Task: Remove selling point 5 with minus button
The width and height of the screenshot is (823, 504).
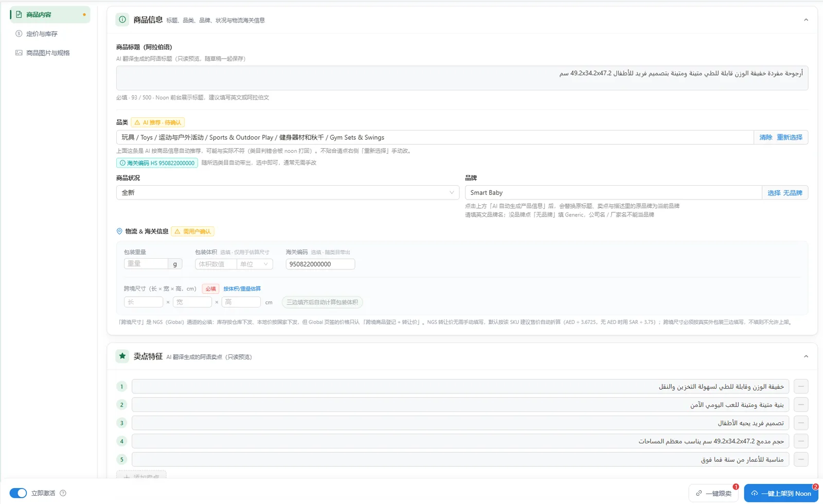Action: point(801,459)
